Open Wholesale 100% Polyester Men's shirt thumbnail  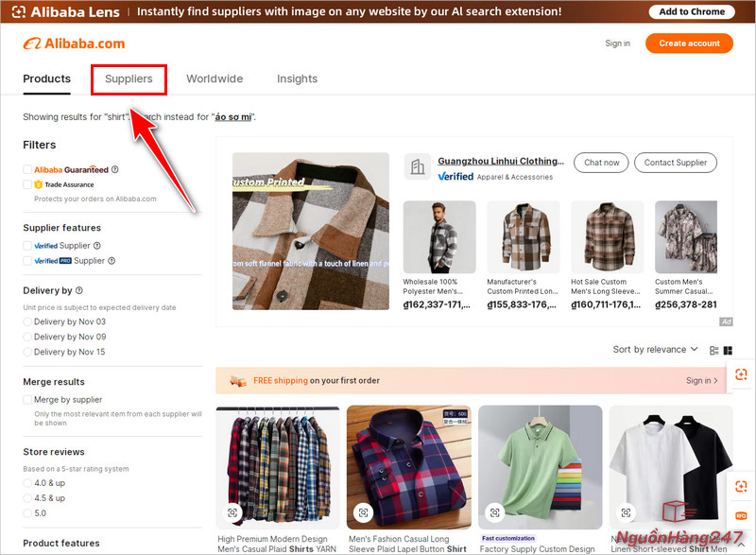point(439,236)
